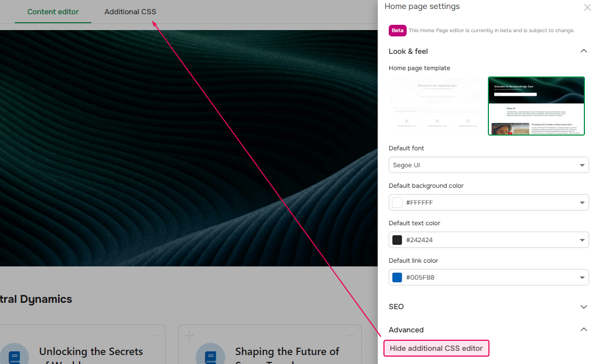Click the #242424 text color swatch
This screenshot has height=364, width=596.
(x=397, y=240)
